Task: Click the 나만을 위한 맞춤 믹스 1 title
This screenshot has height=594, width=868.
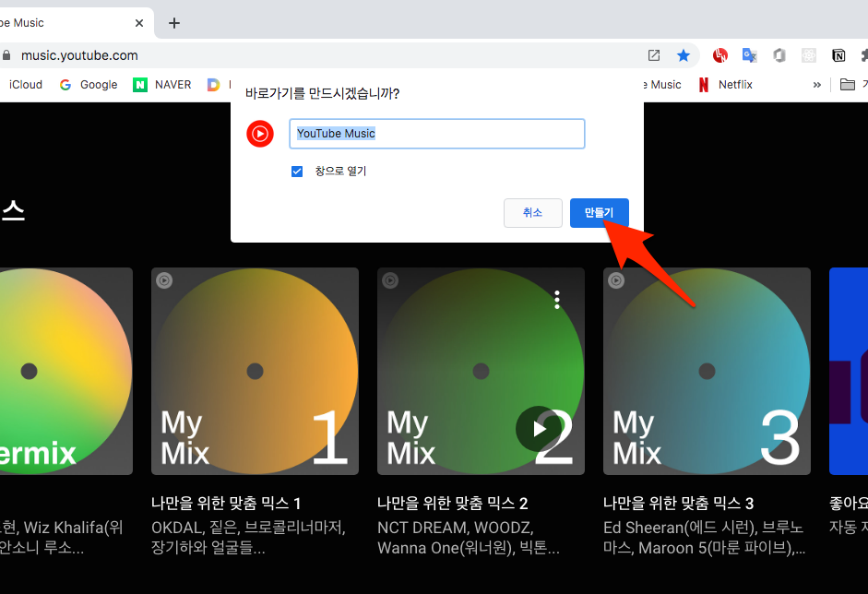Action: click(x=226, y=504)
